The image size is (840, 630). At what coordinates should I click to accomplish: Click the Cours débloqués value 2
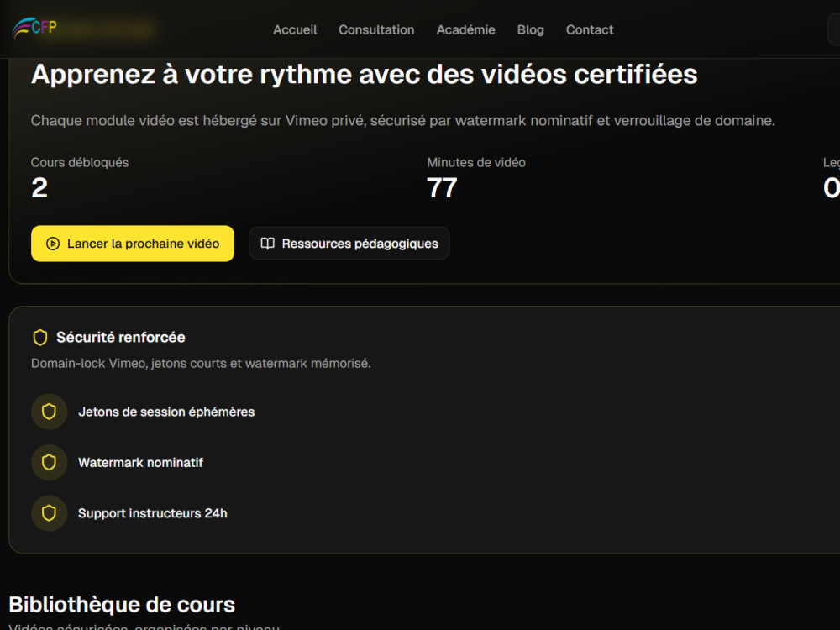39,188
